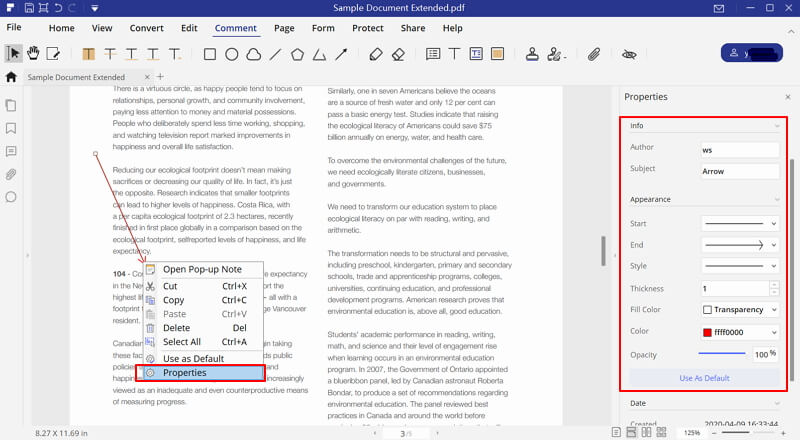Select the Strikethrough text tool
The height and width of the screenshot is (440, 800).
pyautogui.click(x=110, y=54)
